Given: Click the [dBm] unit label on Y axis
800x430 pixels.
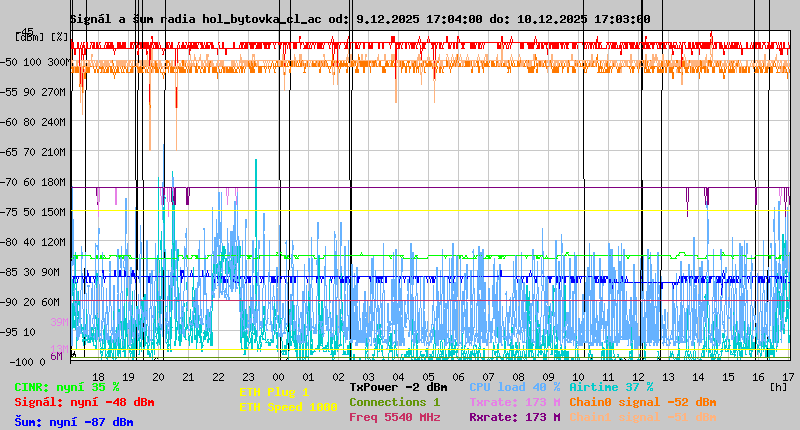Looking at the screenshot, I should coord(30,37).
